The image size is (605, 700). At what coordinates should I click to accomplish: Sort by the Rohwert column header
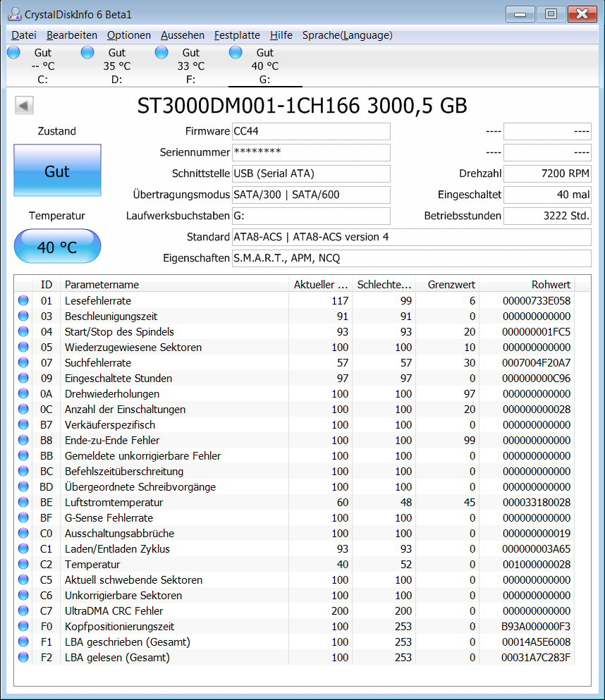click(527, 284)
